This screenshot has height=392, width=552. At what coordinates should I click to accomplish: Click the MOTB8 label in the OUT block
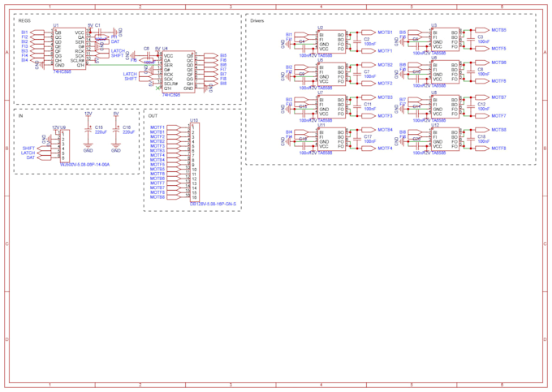157,197
